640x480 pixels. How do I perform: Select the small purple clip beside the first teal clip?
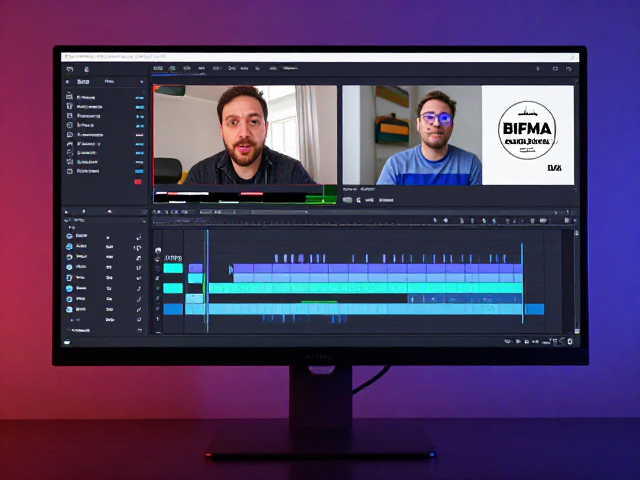click(x=196, y=268)
